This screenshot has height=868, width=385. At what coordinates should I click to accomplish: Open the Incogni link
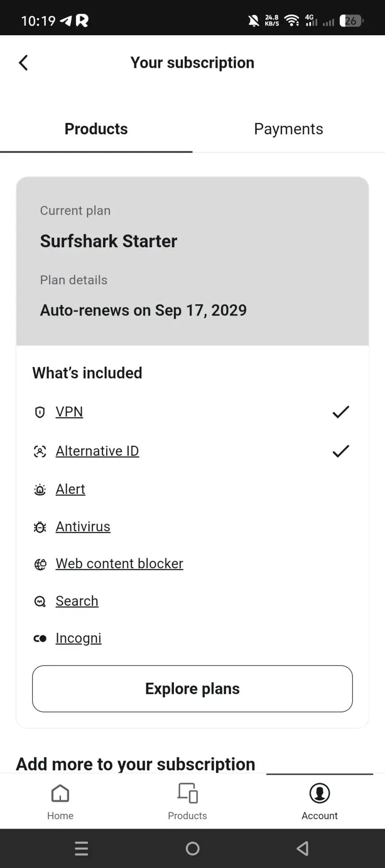coord(78,638)
